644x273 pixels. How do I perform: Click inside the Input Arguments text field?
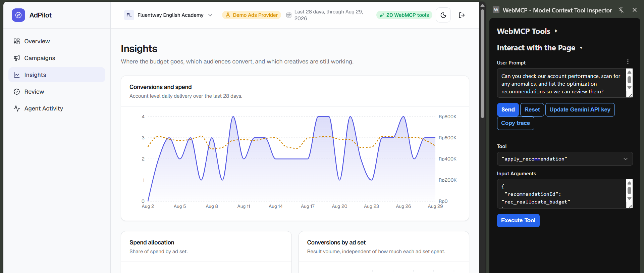[561, 194]
